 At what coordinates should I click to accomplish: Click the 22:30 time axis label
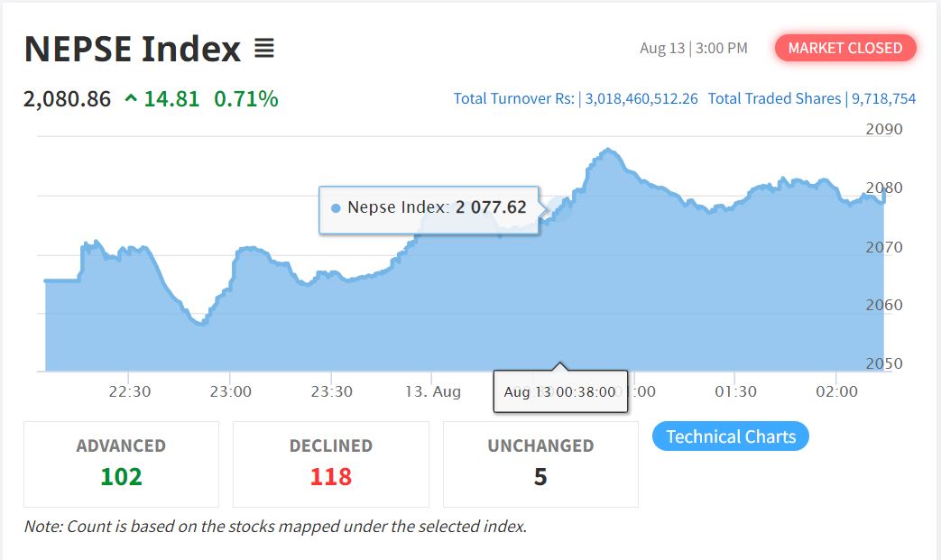pos(130,391)
